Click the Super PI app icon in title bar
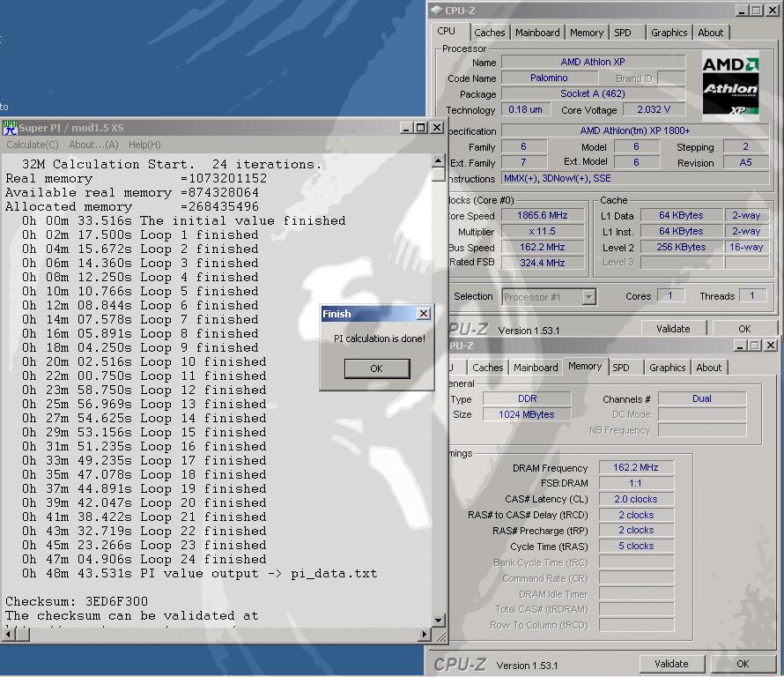784x677 pixels. tap(10, 128)
